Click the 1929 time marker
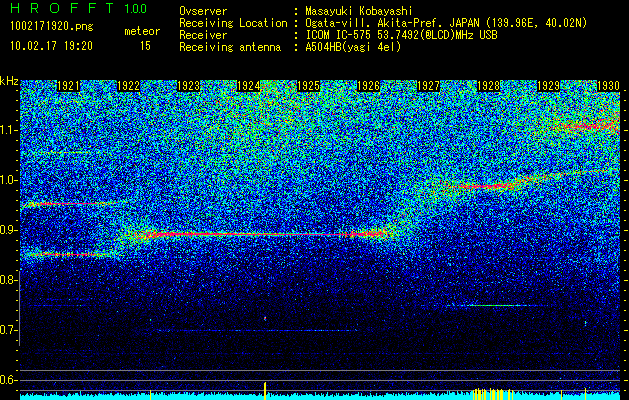The height and width of the screenshot is (400, 629). point(548,86)
